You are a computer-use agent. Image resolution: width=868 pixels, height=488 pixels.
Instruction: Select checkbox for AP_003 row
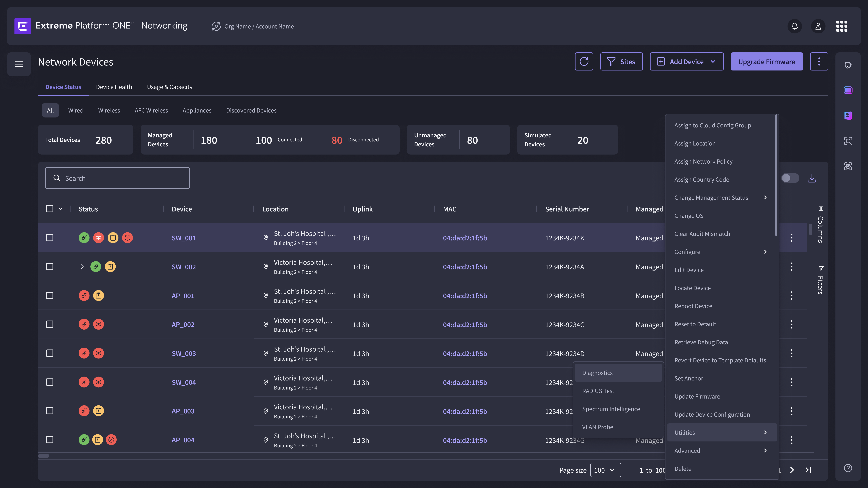[x=50, y=411]
